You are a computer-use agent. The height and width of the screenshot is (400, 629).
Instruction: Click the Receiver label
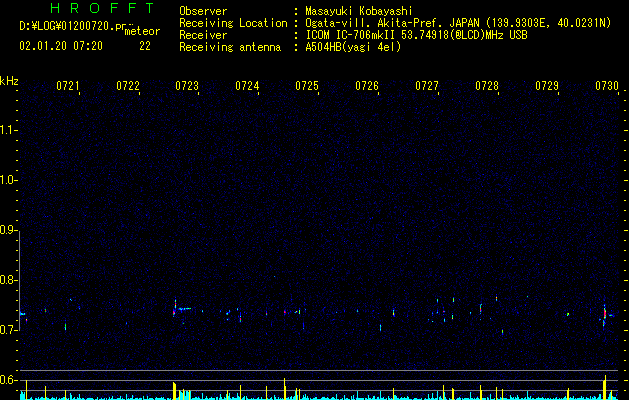203,35
